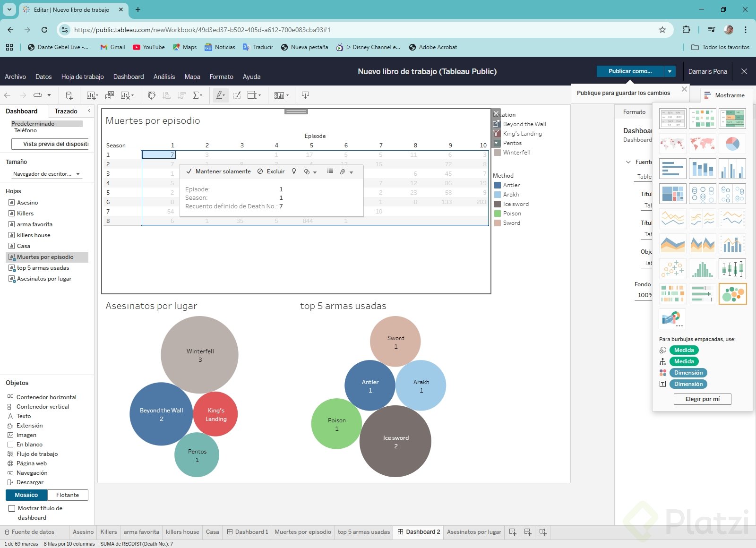Click the Winterfell bubble in the chart
The height and width of the screenshot is (548, 756).
click(x=199, y=355)
